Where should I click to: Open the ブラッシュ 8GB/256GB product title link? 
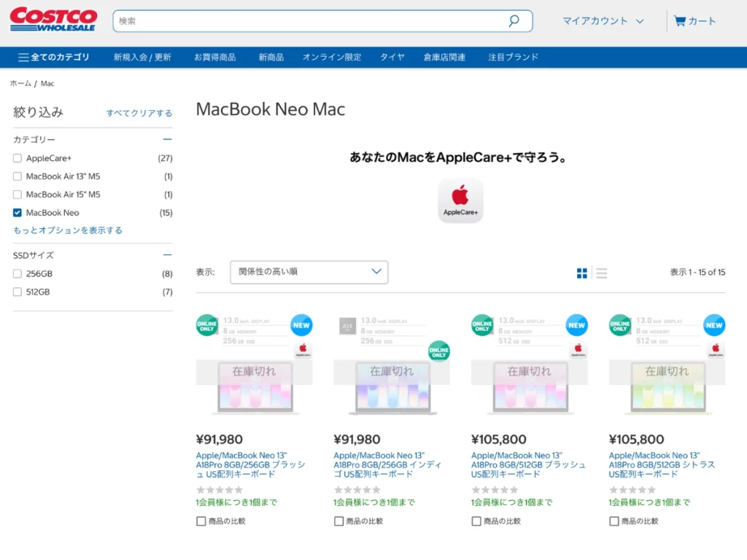click(251, 464)
